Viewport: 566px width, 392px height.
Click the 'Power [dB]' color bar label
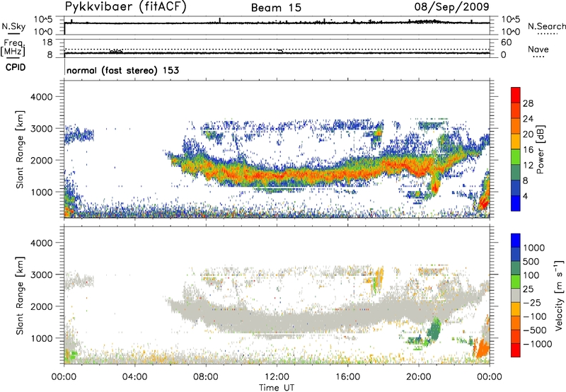(540, 149)
